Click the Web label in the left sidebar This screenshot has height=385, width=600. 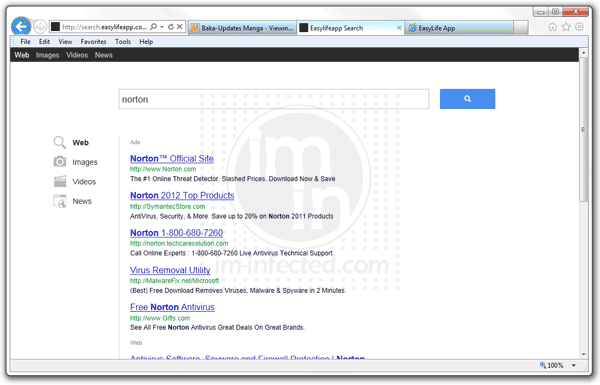[x=80, y=143]
